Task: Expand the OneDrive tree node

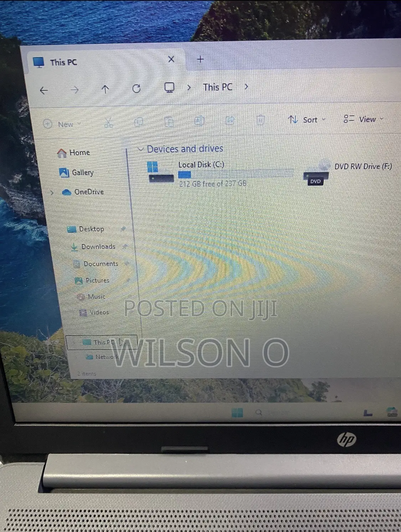Action: 52,193
